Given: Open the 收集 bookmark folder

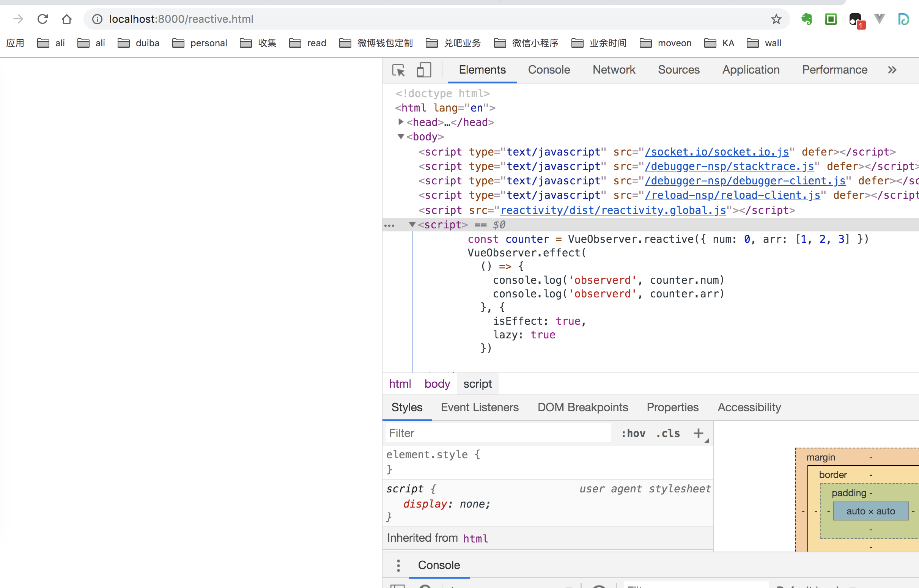Looking at the screenshot, I should [x=258, y=43].
